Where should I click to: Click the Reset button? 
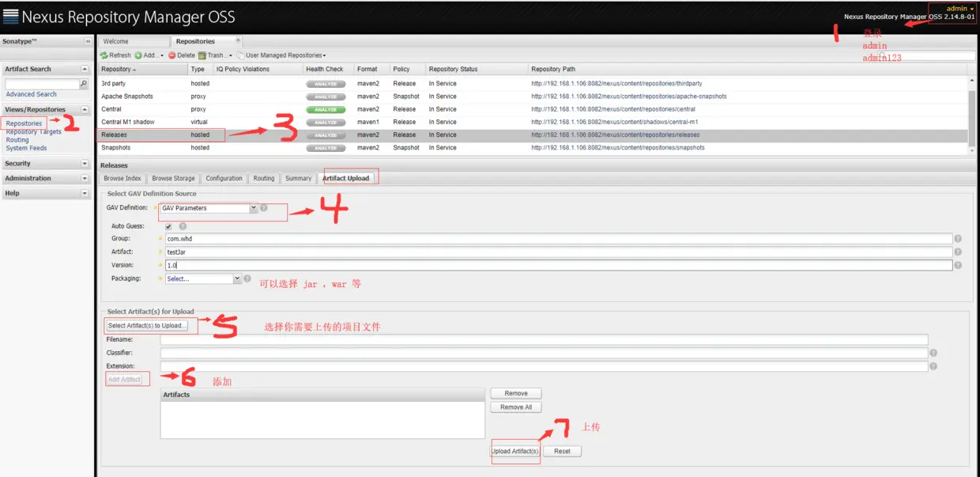click(562, 451)
